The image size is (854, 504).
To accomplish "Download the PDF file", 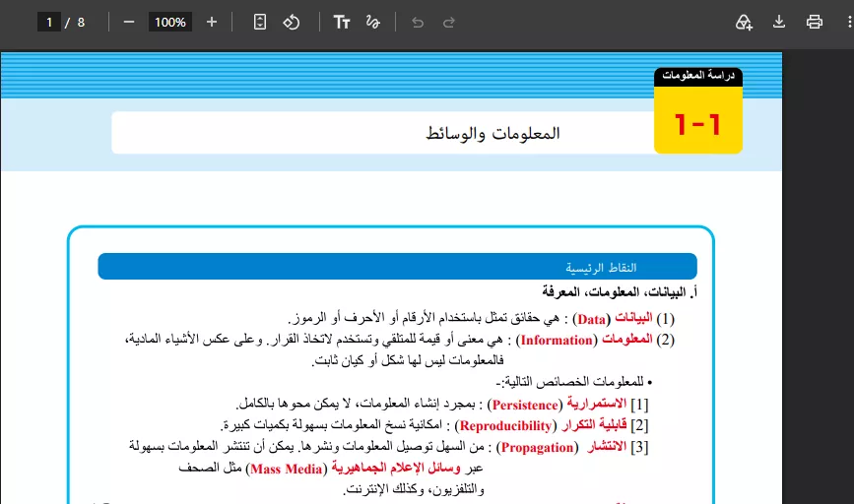I will click(x=779, y=23).
